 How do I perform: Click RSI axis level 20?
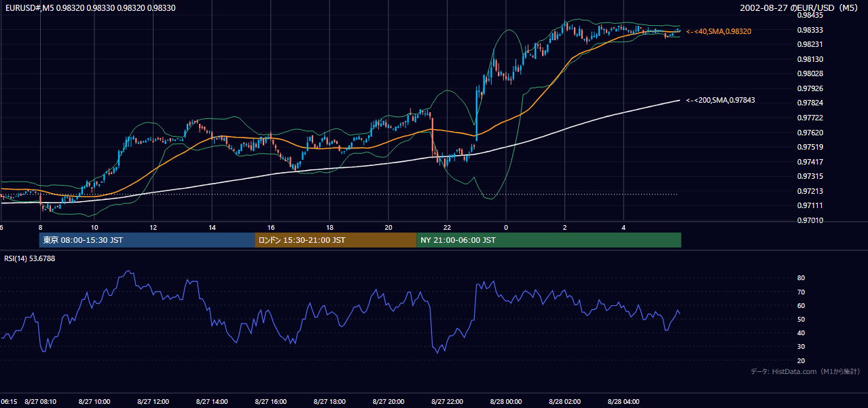coord(801,361)
